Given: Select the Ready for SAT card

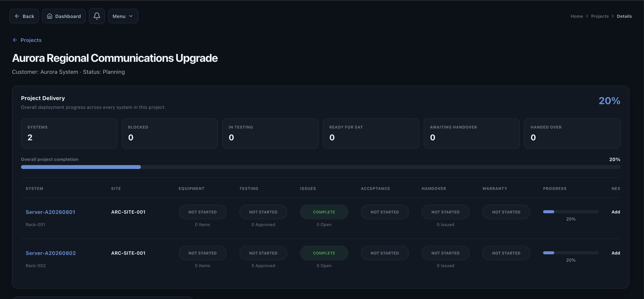Looking at the screenshot, I should point(371,133).
